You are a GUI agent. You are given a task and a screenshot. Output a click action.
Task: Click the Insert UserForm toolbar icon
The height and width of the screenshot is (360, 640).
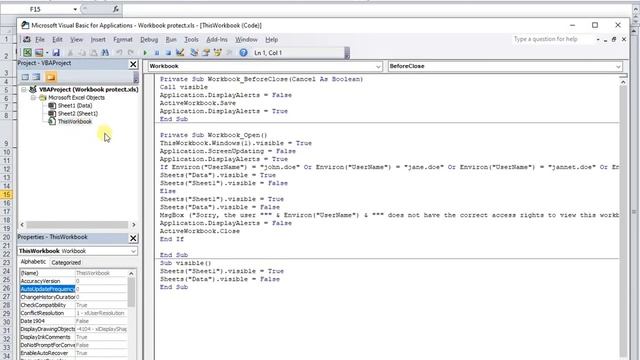[39, 53]
